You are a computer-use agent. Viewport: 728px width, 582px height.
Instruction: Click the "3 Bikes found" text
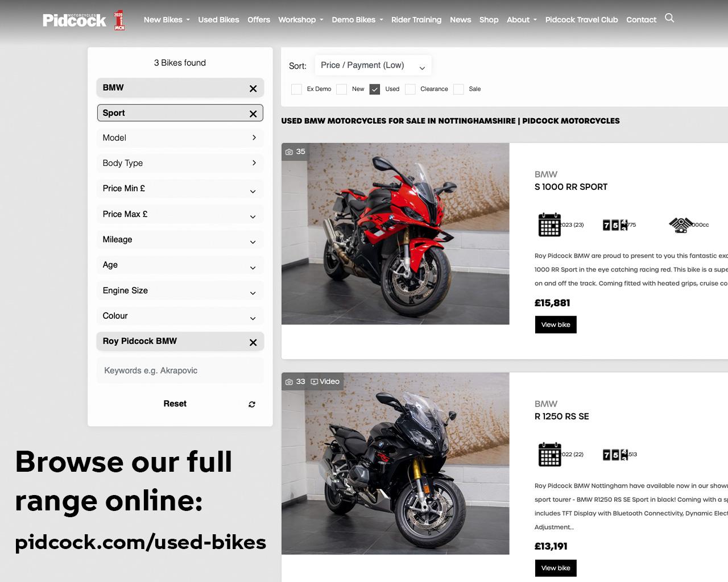pos(180,63)
